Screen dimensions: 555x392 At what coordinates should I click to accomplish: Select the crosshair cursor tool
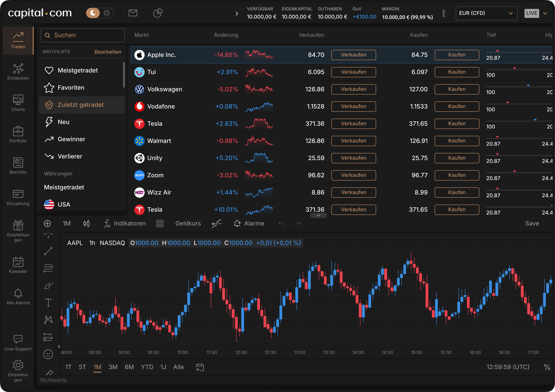tap(48, 235)
